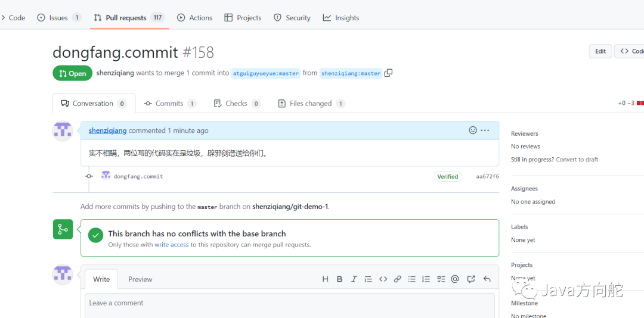The width and height of the screenshot is (644, 318).
Task: Open the Projects sidebar section
Action: (522, 264)
